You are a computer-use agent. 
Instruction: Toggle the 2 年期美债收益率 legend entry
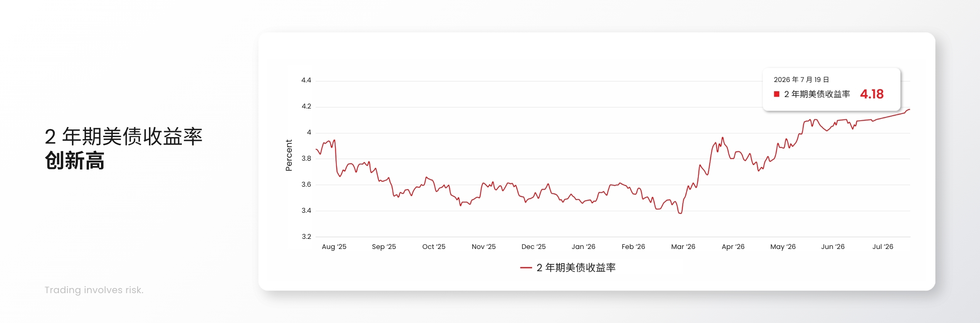[568, 267]
